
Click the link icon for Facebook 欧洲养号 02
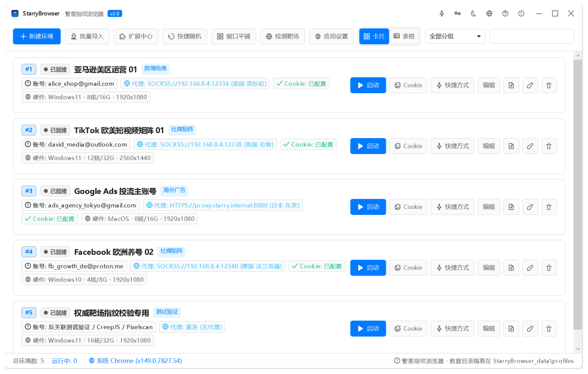coord(530,268)
